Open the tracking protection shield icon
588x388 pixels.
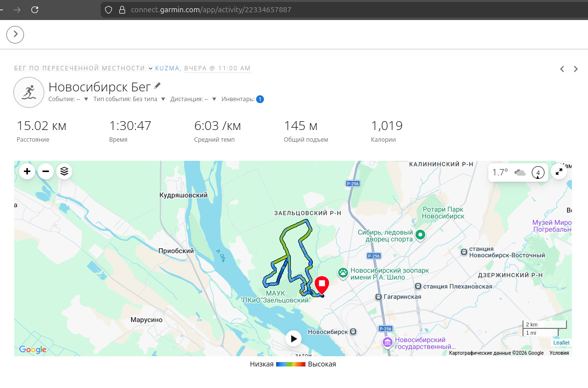click(x=109, y=10)
